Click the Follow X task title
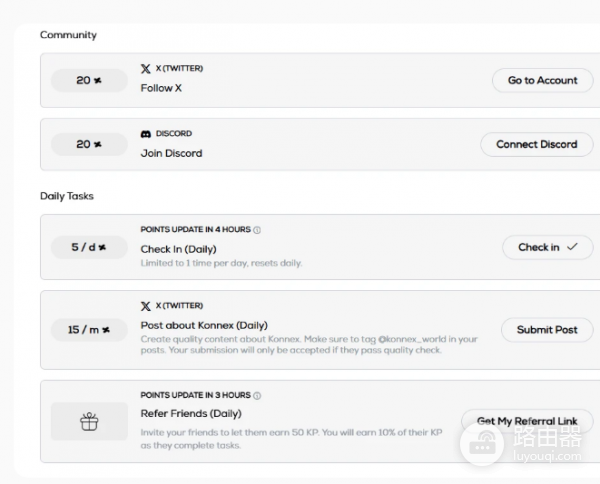 pyautogui.click(x=161, y=88)
